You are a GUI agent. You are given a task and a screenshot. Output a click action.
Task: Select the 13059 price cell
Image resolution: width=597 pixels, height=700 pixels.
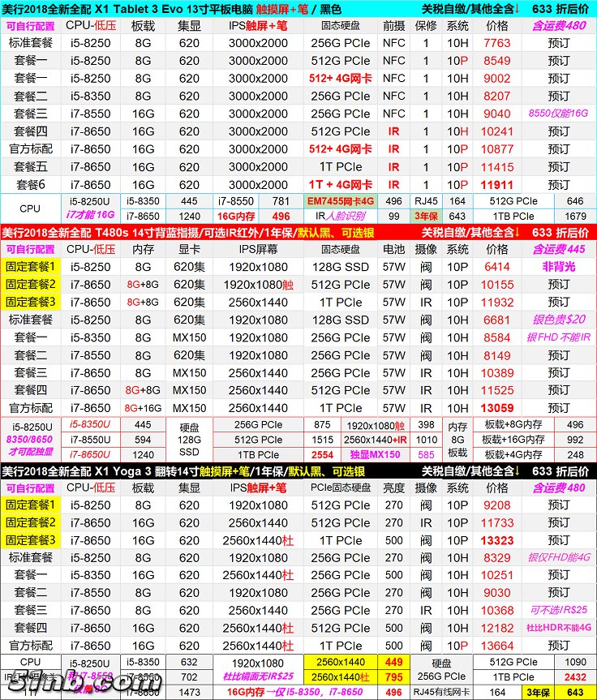[497, 408]
